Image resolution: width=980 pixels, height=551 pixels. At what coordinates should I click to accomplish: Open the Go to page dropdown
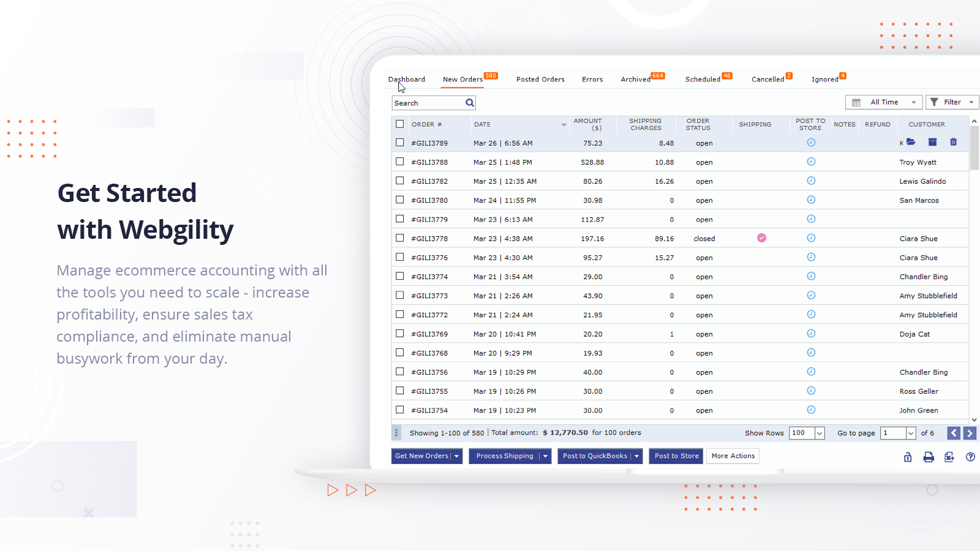pos(898,433)
